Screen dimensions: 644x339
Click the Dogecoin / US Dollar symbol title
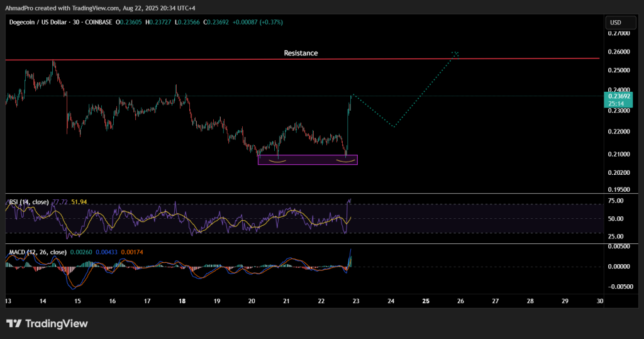44,22
